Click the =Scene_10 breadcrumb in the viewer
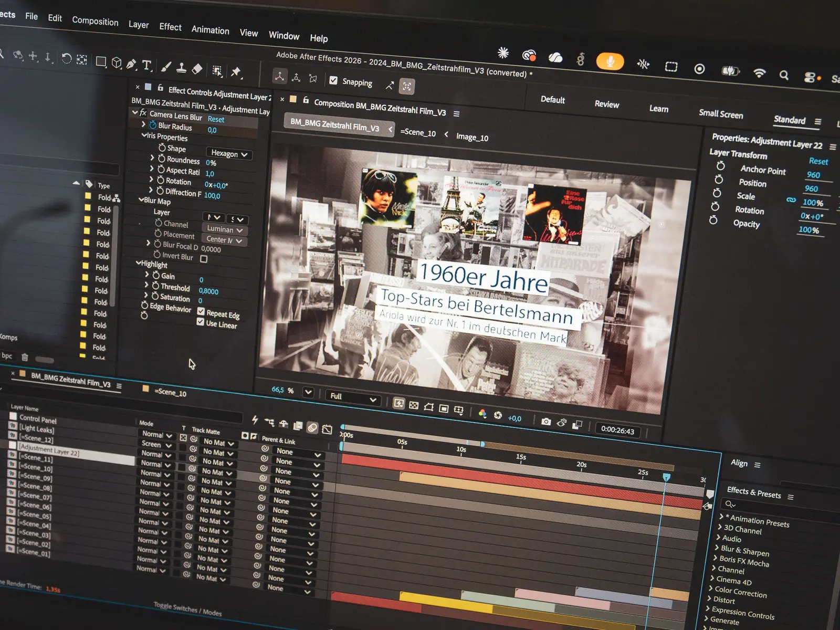 tap(418, 132)
